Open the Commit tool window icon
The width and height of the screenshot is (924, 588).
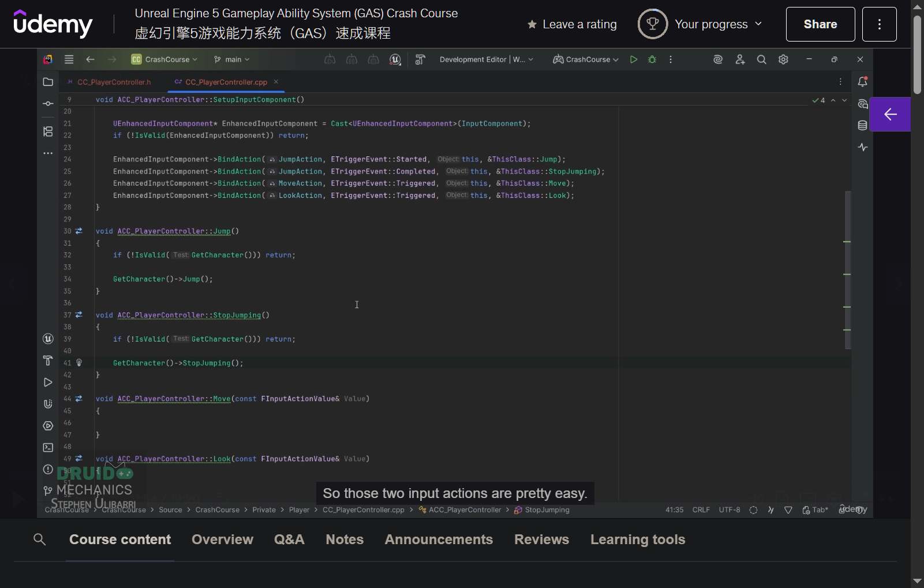(48, 104)
